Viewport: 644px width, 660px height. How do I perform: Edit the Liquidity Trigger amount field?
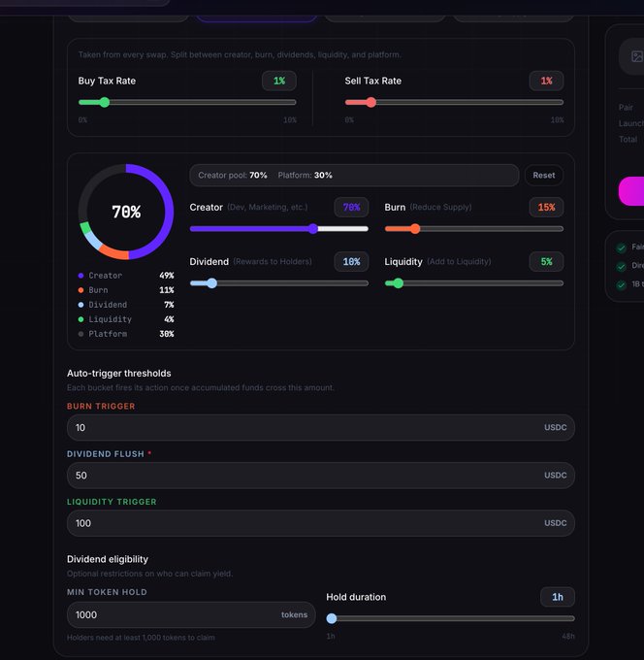(x=320, y=523)
